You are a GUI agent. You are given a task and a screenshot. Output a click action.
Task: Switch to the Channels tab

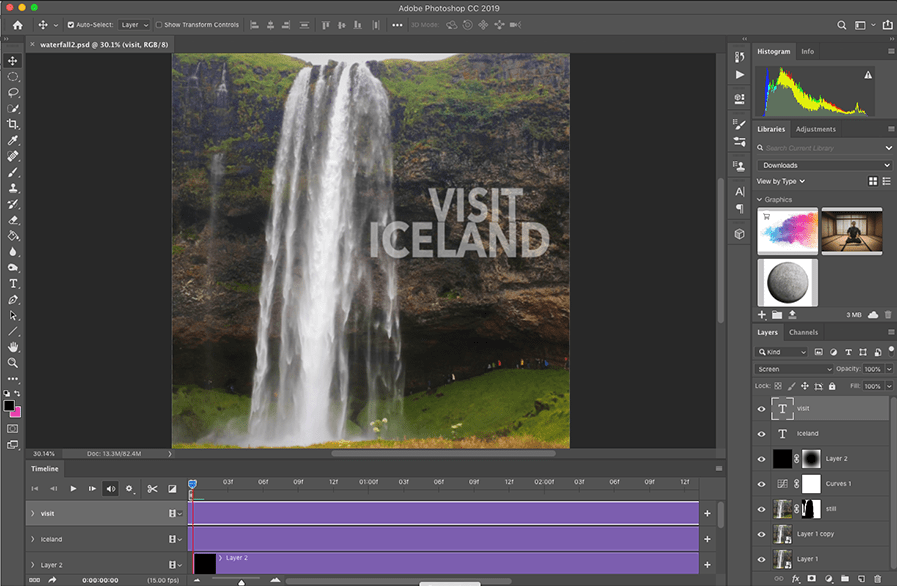[x=803, y=332]
